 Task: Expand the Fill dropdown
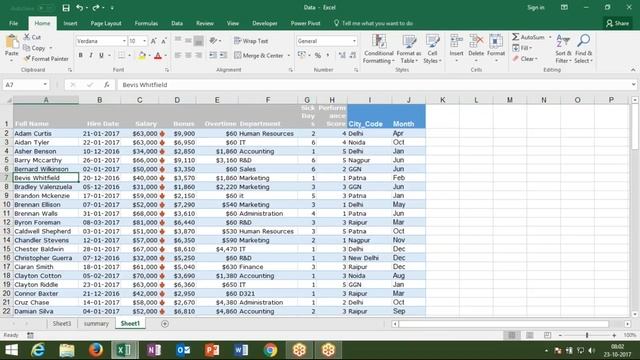click(530, 48)
